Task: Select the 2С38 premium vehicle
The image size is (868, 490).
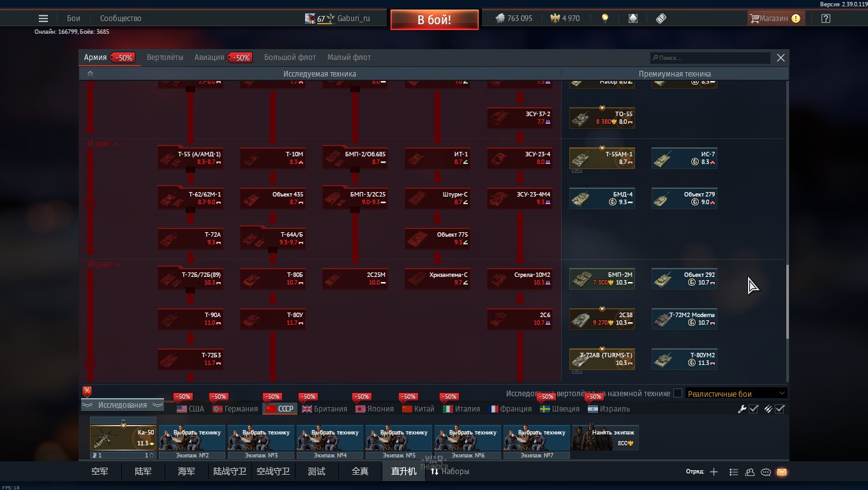Action: click(602, 319)
